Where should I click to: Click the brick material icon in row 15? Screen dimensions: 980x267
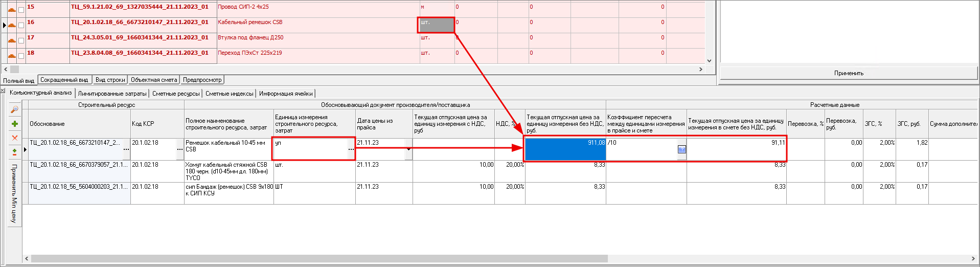pyautogui.click(x=12, y=10)
